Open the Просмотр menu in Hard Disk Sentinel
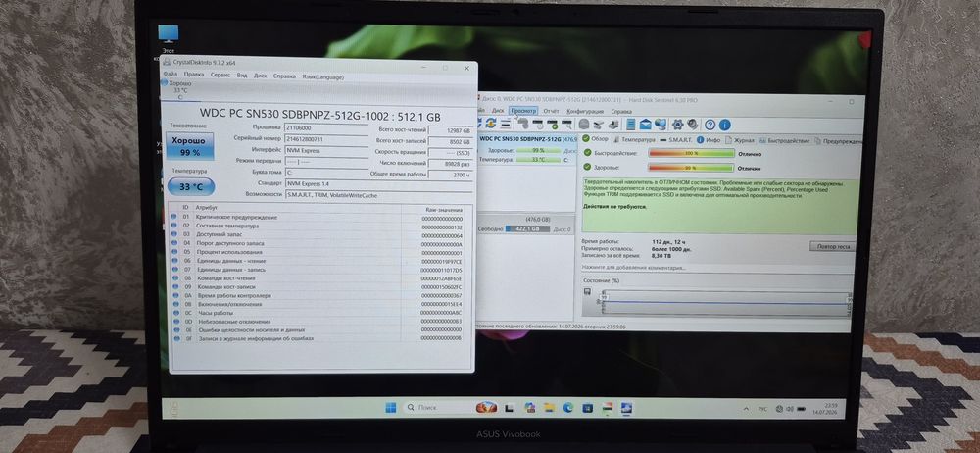 tap(523, 111)
